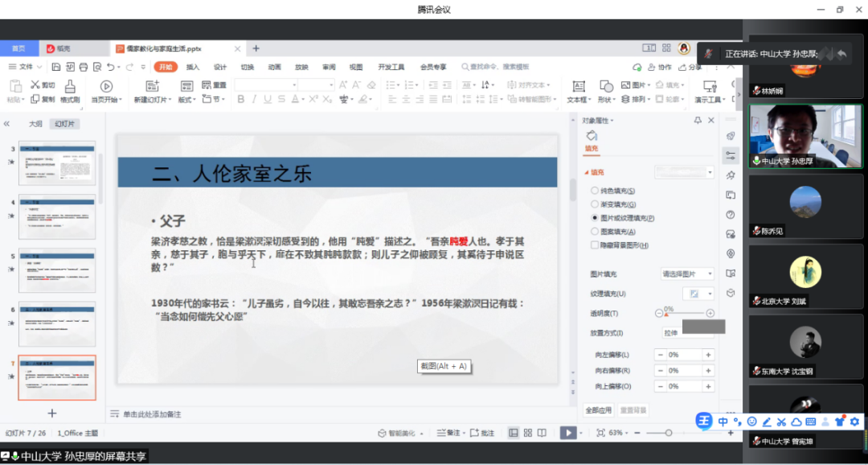Click the transparency (透明度) slider track
Image resolution: width=868 pixels, height=465 pixels.
[x=684, y=313]
